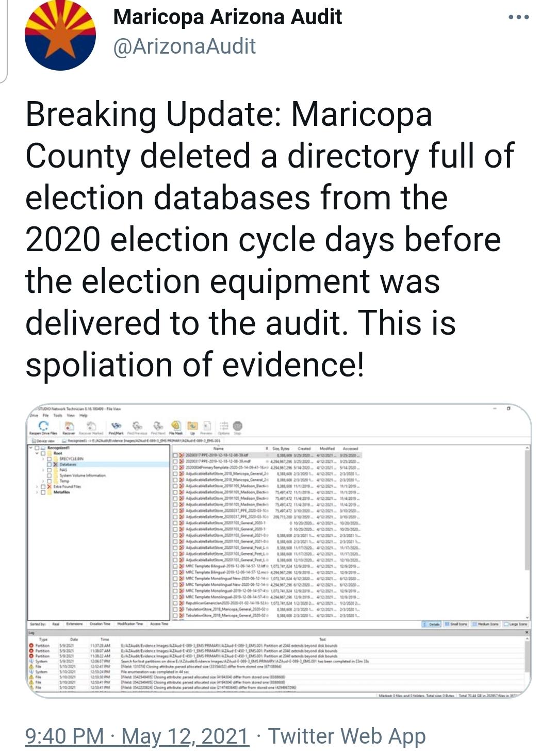The height and width of the screenshot is (756, 557).
Task: Select the Details view button
Action: (432, 624)
